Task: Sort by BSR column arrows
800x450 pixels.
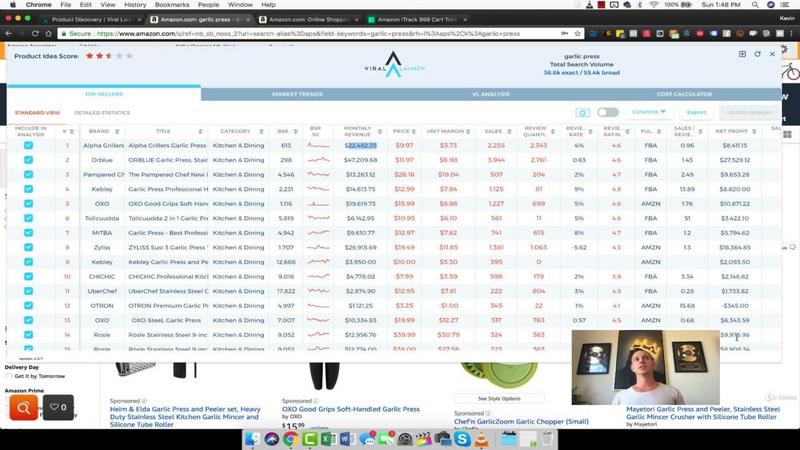Action: 295,132
